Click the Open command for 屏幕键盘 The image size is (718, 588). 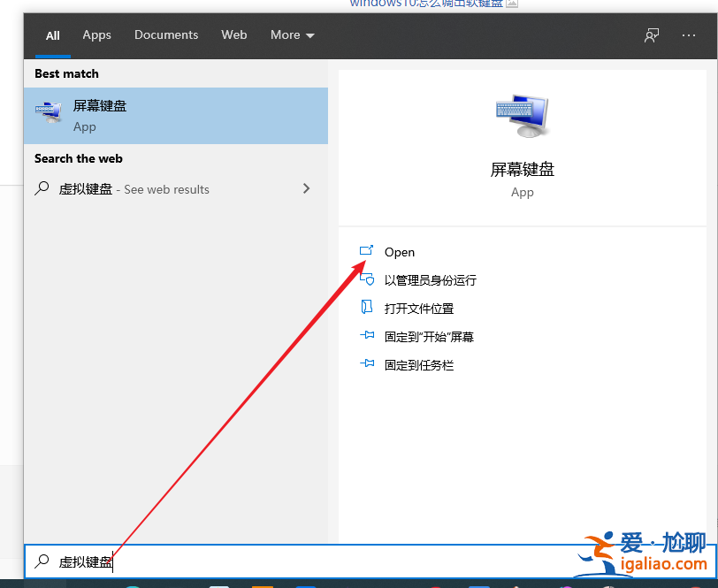(x=400, y=252)
